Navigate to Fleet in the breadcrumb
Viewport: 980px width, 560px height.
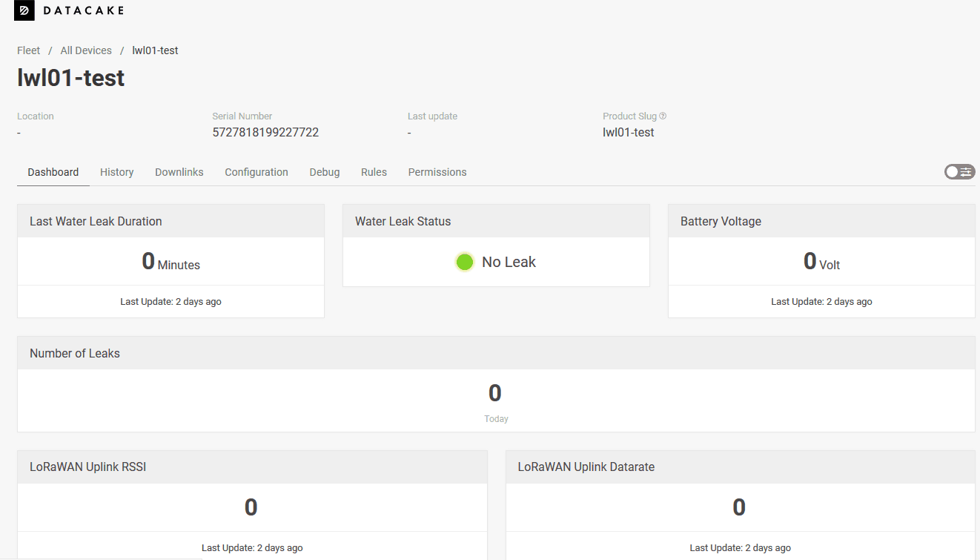29,50
